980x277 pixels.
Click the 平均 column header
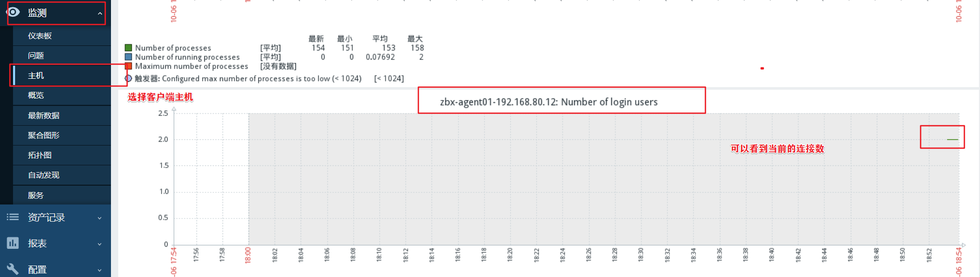click(380, 39)
